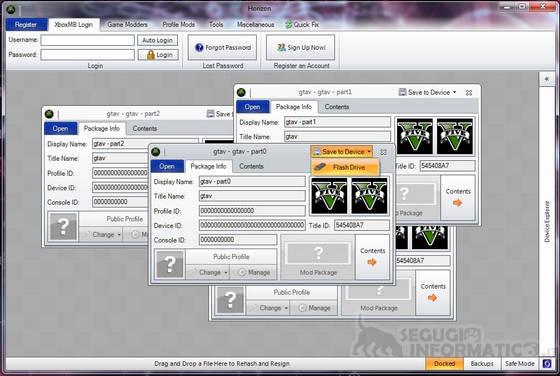Click the Manage button in part0 window

[x=254, y=272]
